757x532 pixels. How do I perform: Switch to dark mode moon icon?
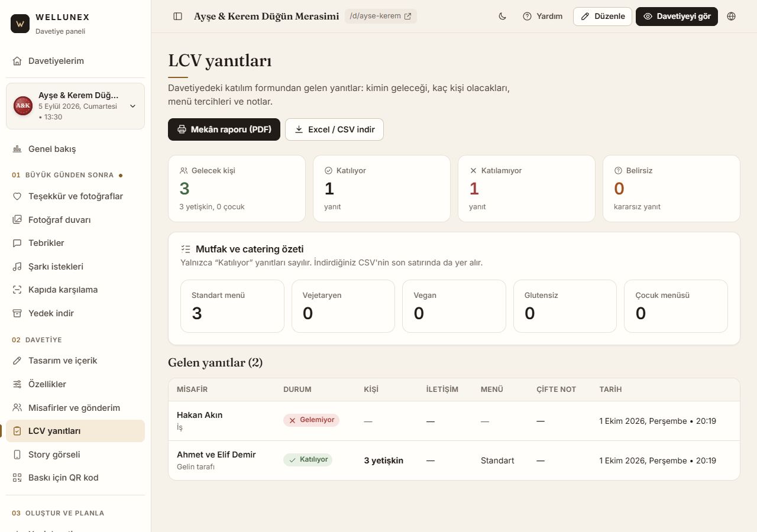[503, 17]
